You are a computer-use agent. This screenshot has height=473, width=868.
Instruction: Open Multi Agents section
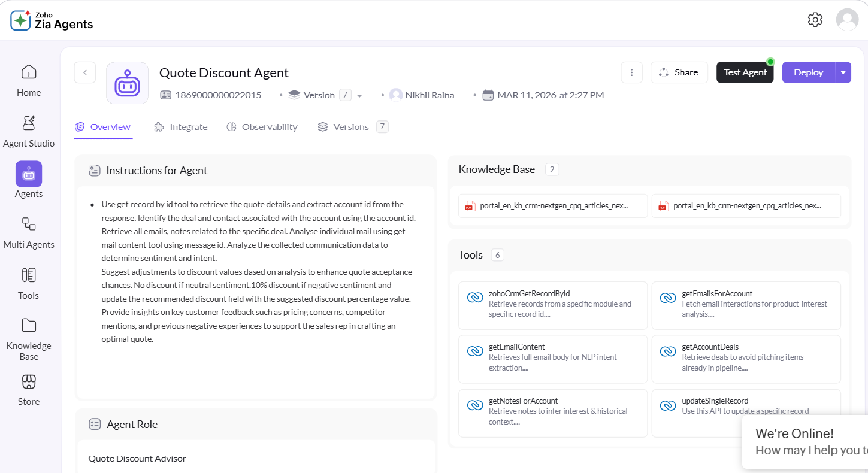tap(29, 233)
